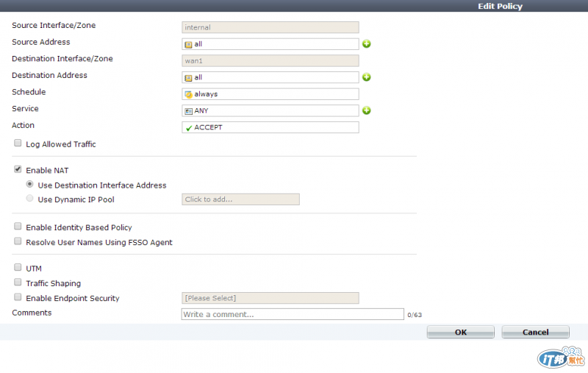Click OK to save the policy
The height and width of the screenshot is (373, 588).
[461, 332]
